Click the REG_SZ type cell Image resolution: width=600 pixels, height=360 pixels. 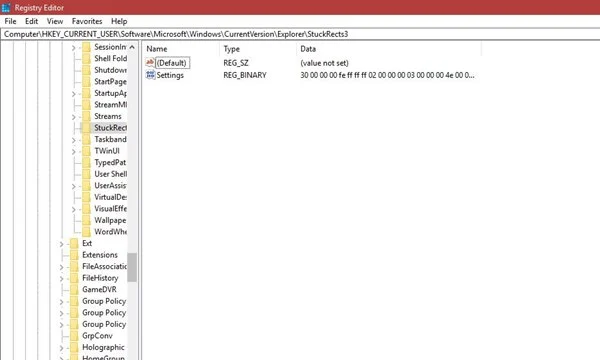point(236,63)
